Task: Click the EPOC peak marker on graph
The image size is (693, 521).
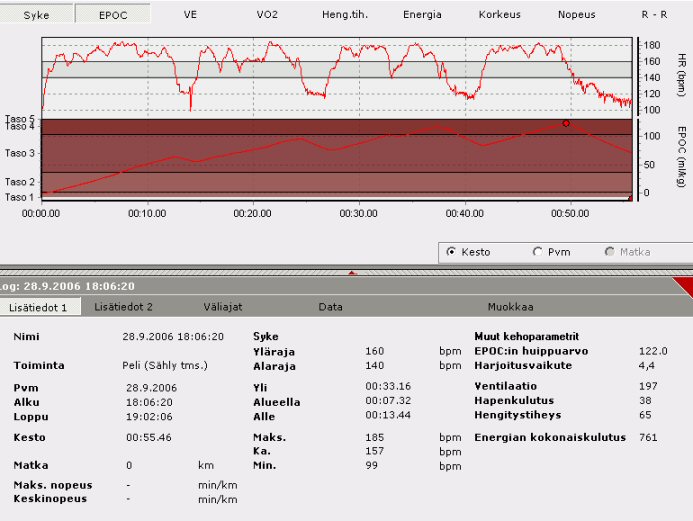Action: (x=566, y=123)
